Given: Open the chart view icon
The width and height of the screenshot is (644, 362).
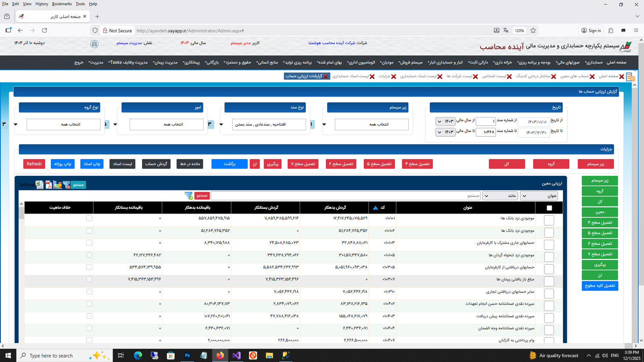Looking at the screenshot, I should 58,184.
